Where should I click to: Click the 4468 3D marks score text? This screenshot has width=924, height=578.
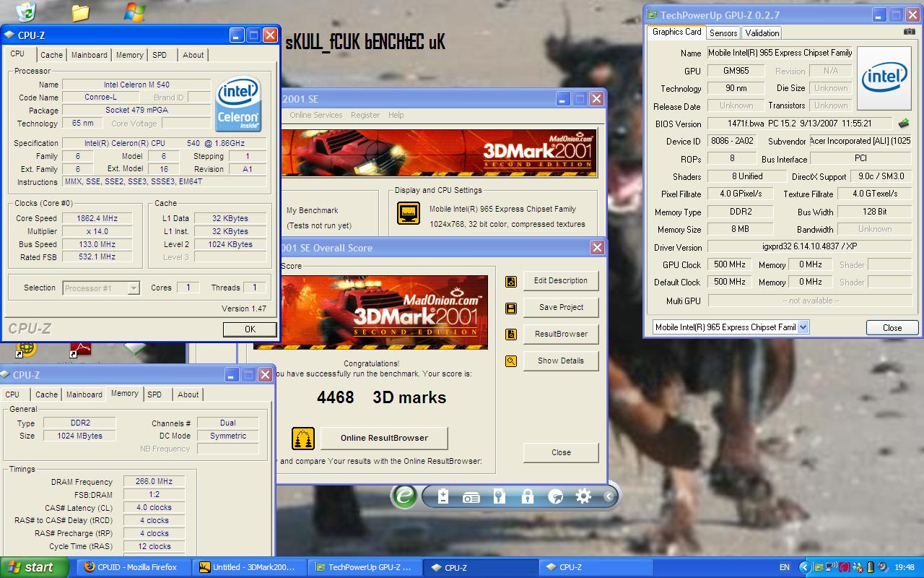(x=381, y=398)
